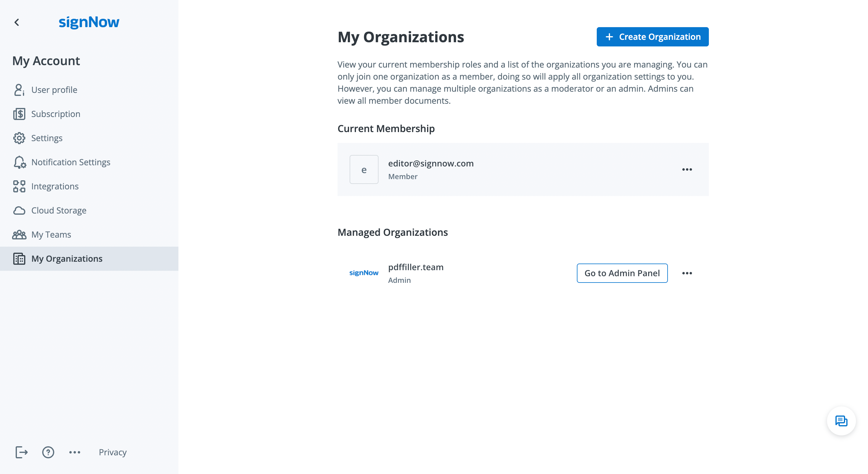Open the help question mark icon
This screenshot has height=474, width=868.
coord(48,452)
